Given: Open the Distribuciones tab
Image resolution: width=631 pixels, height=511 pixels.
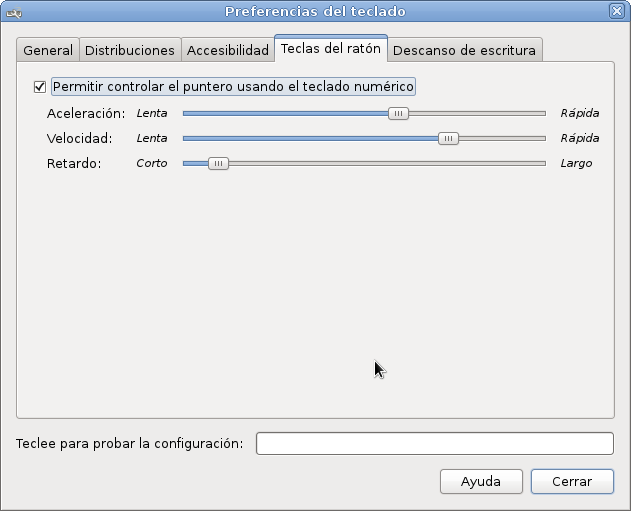Looking at the screenshot, I should 130,50.
